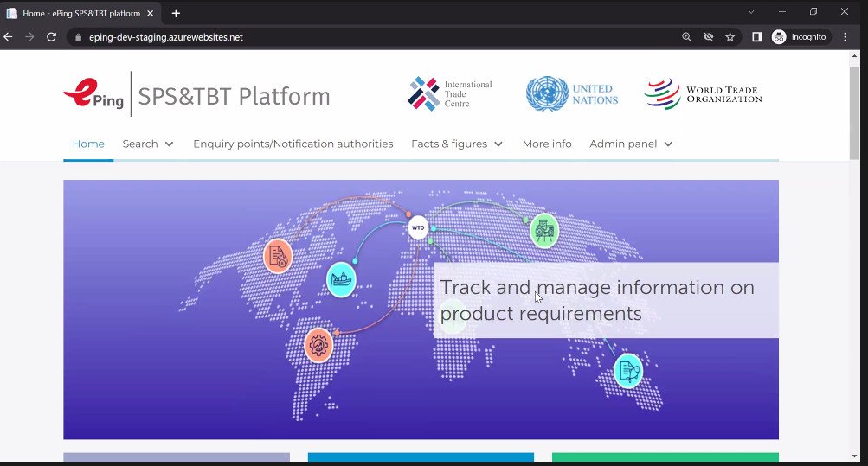868x466 pixels.
Task: Click the International Trade Centre logo
Action: [x=449, y=94]
